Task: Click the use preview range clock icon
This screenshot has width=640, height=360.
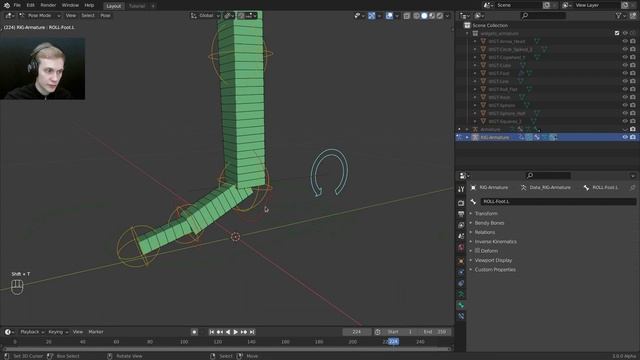Action: (378, 332)
